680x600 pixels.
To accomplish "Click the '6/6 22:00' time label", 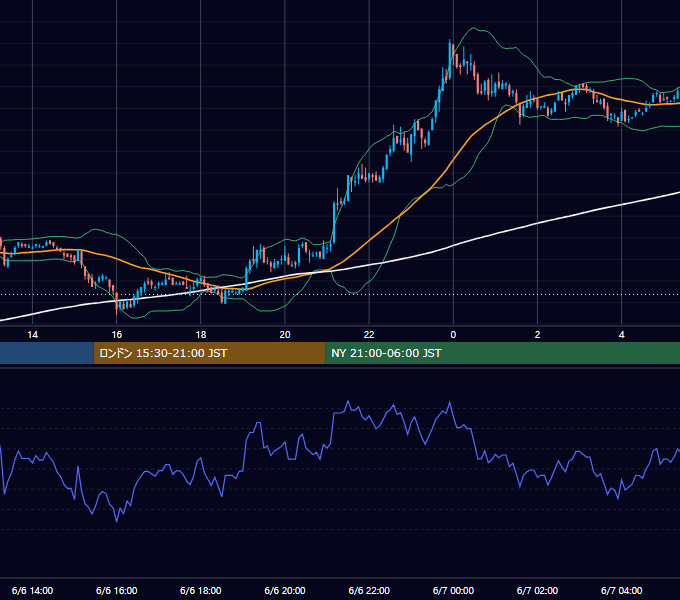I will click(x=369, y=590).
